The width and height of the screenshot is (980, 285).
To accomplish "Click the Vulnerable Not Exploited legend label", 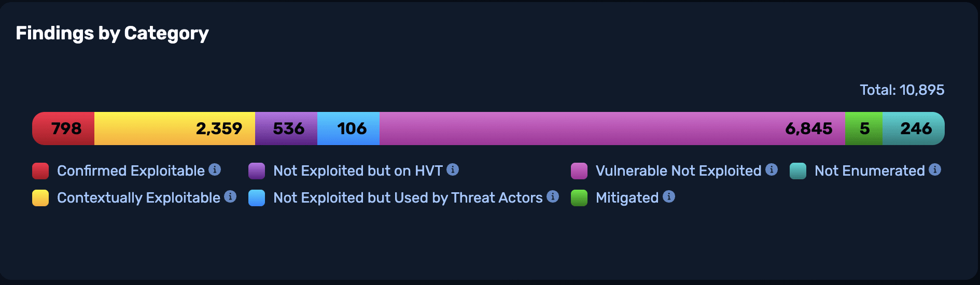I will point(678,170).
